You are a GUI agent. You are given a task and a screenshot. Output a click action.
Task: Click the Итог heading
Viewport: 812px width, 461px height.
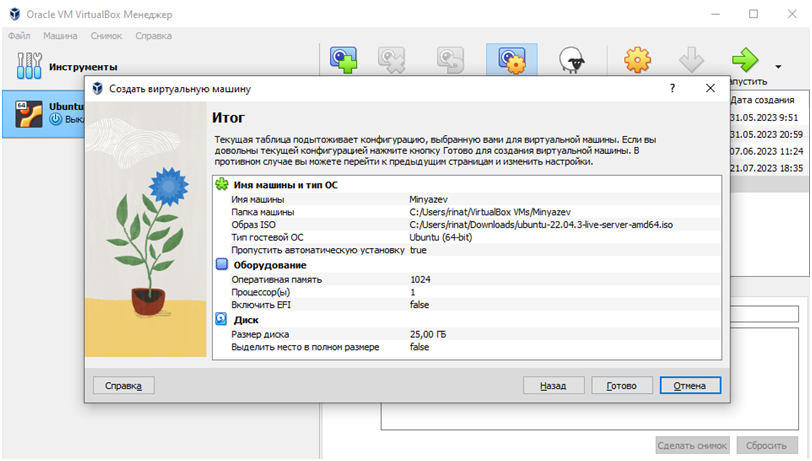tap(228, 118)
